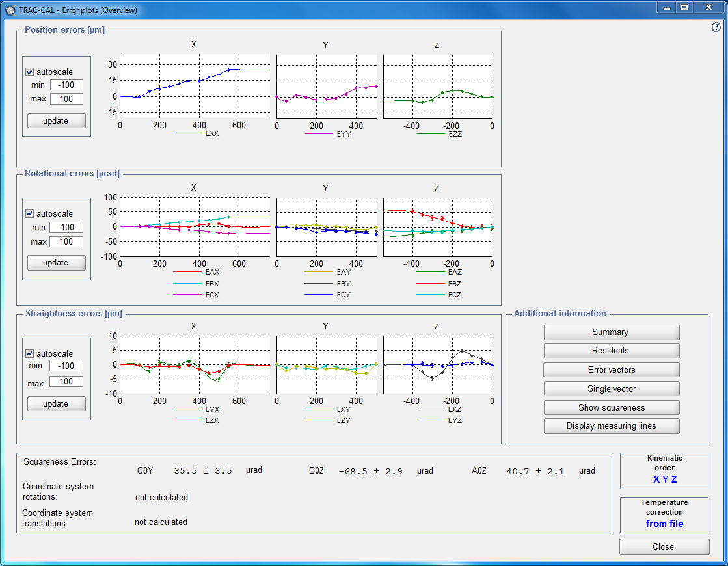728x566 pixels.
Task: Open the Error vectors view
Action: point(612,370)
